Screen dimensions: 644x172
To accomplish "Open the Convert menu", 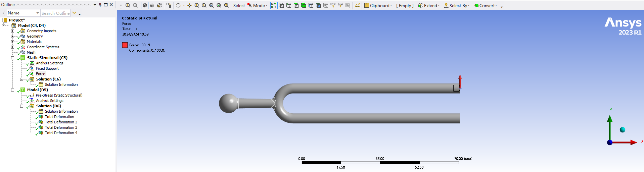I will pyautogui.click(x=486, y=5).
